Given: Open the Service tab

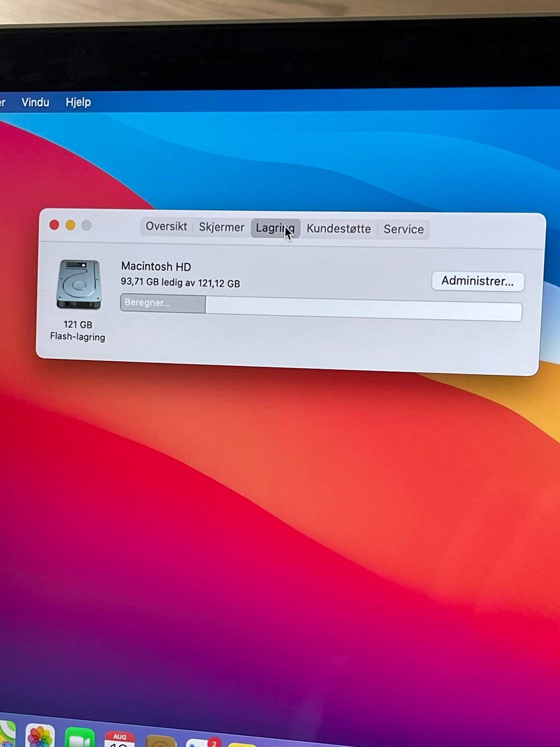Looking at the screenshot, I should [x=403, y=229].
